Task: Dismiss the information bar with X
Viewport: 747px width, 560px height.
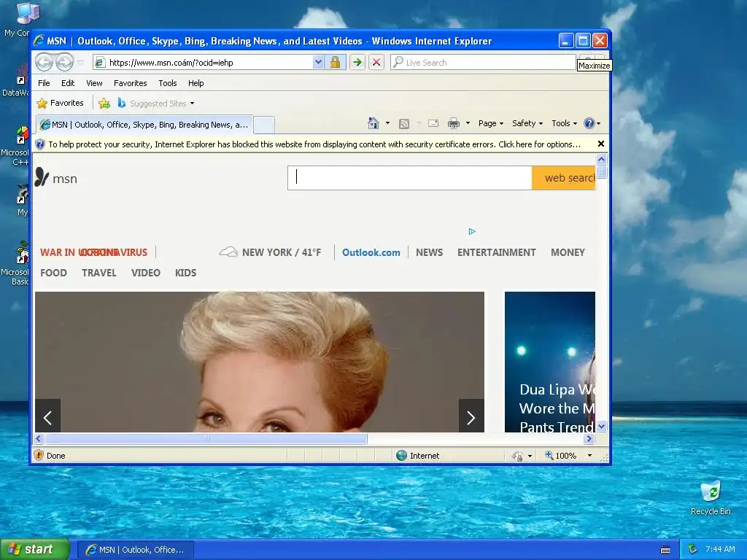Action: pos(601,144)
